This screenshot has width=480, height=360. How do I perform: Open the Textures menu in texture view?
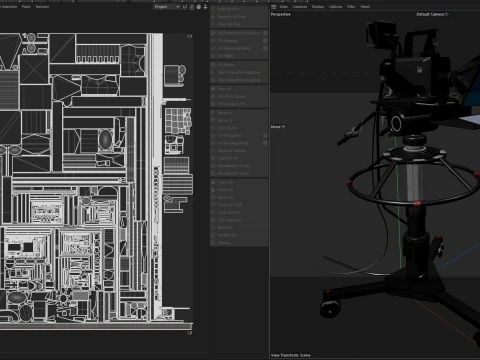42,7
